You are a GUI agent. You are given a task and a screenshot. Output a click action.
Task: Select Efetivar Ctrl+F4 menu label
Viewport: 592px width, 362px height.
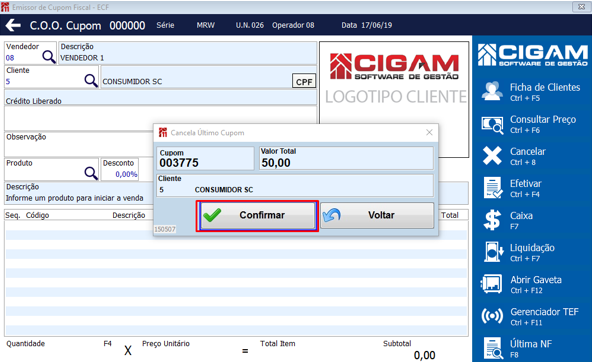[526, 188]
